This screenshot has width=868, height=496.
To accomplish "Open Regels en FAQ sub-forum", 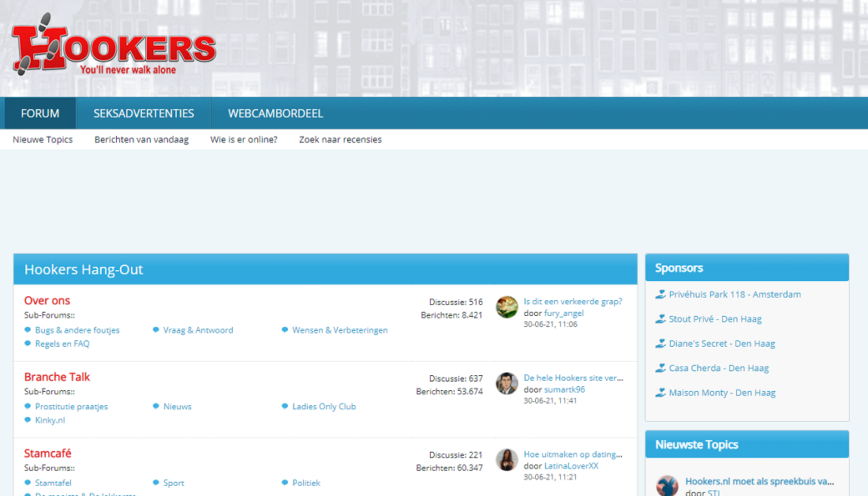I will click(x=62, y=344).
